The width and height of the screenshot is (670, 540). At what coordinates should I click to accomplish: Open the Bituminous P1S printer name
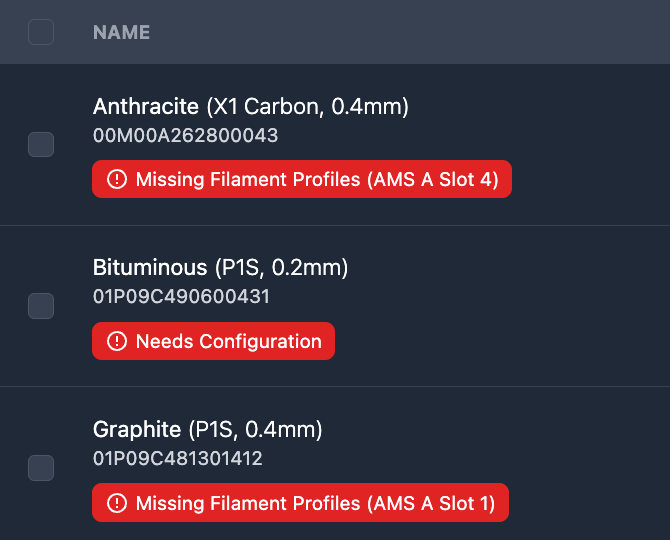pos(150,268)
